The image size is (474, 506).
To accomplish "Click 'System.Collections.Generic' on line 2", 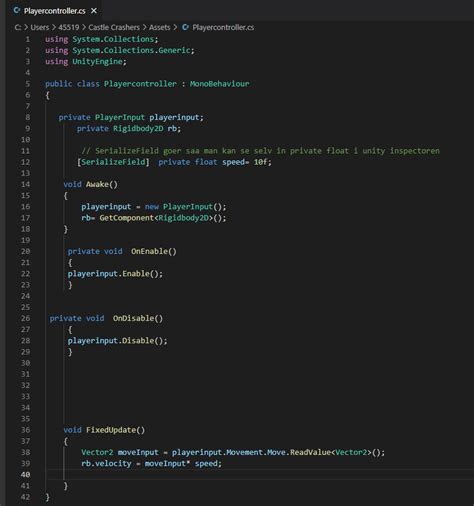I will [132, 50].
